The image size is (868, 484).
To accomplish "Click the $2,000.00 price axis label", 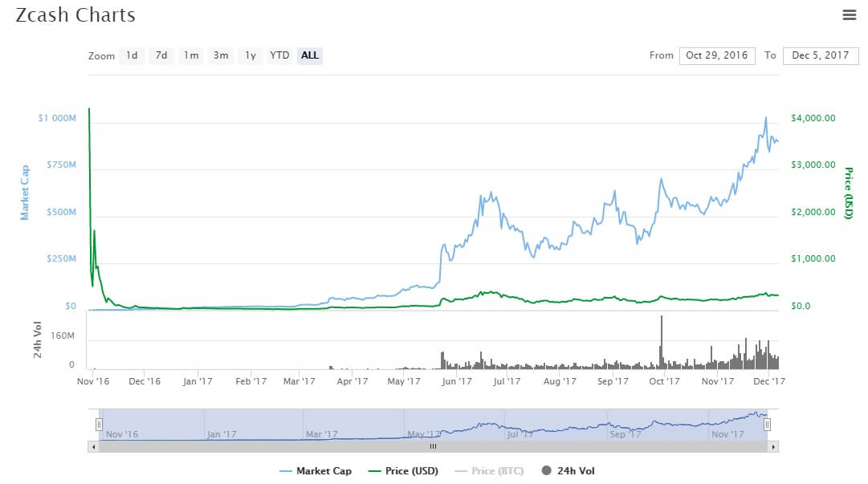I will 813,212.
